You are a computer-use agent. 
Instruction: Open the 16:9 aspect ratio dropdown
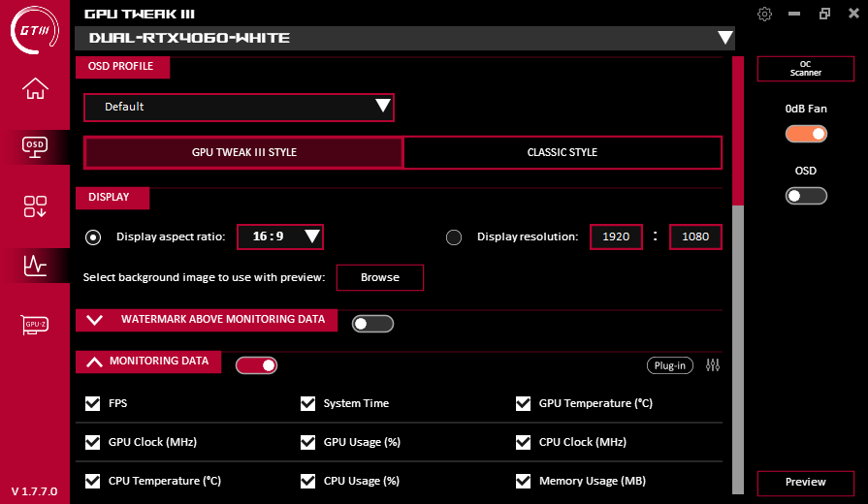point(280,236)
